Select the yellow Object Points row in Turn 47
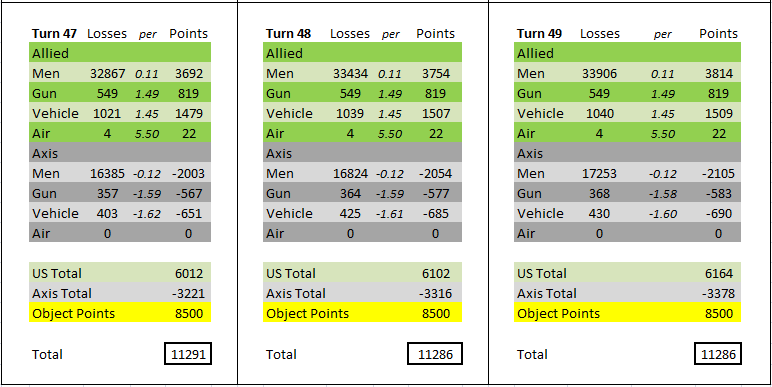Screen dimensions: 772x387 (x=120, y=313)
